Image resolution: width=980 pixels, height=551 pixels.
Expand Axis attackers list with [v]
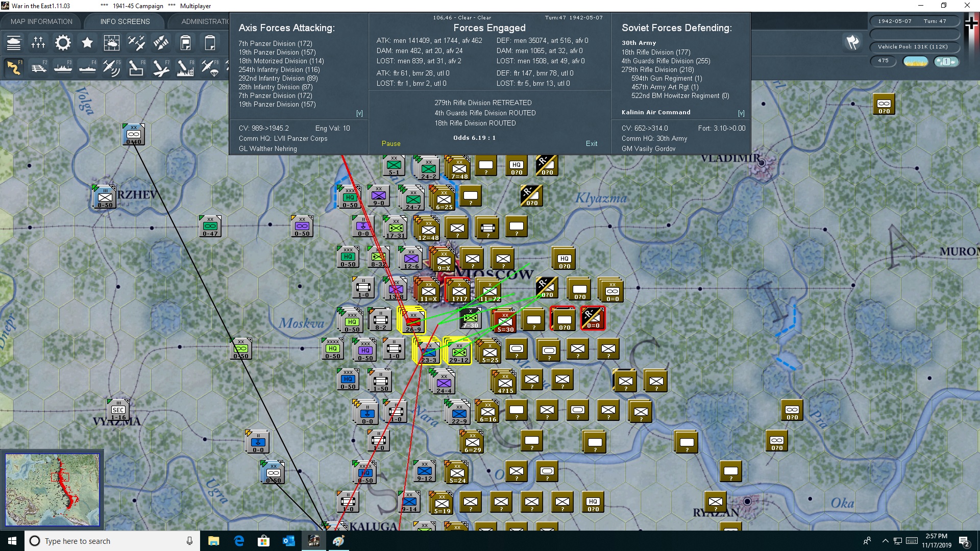[x=359, y=113]
